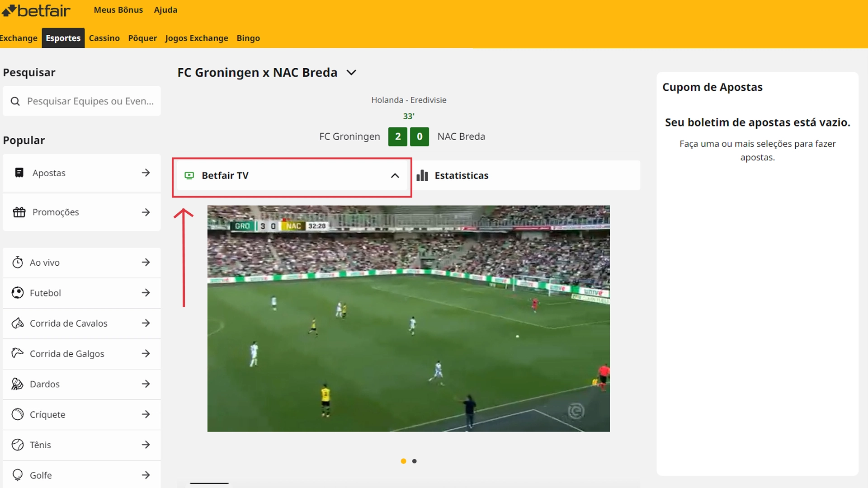Viewport: 868px width, 488px height.
Task: Open Críquete via its arrow
Action: coord(146,414)
